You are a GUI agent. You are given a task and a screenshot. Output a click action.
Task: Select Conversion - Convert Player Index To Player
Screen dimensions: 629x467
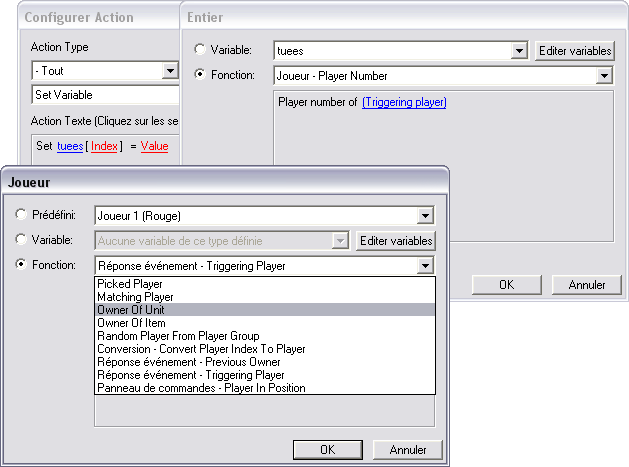click(201, 349)
